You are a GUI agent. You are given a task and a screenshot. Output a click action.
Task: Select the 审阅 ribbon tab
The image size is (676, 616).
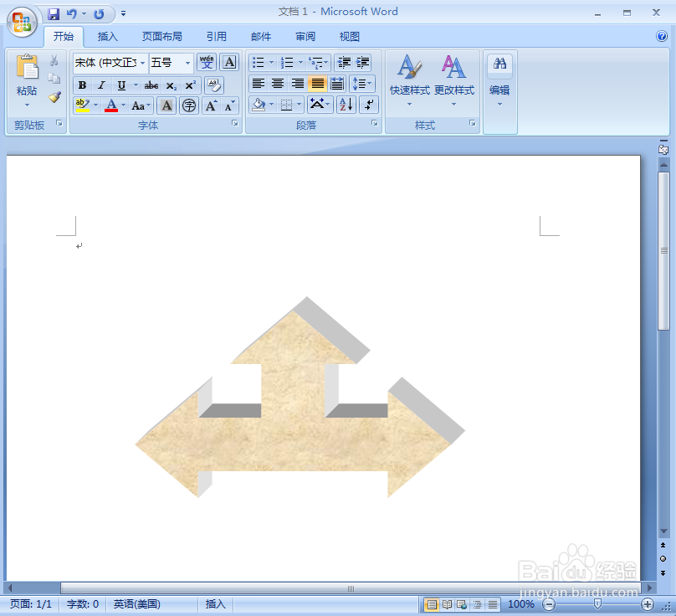pyautogui.click(x=305, y=37)
